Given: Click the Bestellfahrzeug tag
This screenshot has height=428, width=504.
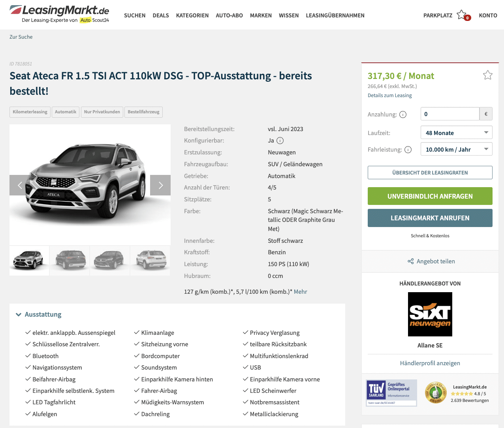Looking at the screenshot, I should coord(143,112).
